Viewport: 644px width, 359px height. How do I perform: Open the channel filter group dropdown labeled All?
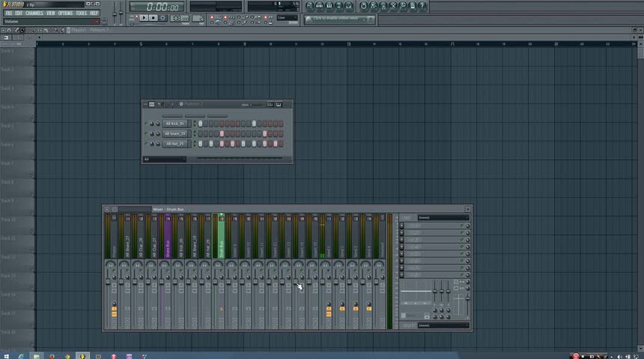point(164,159)
